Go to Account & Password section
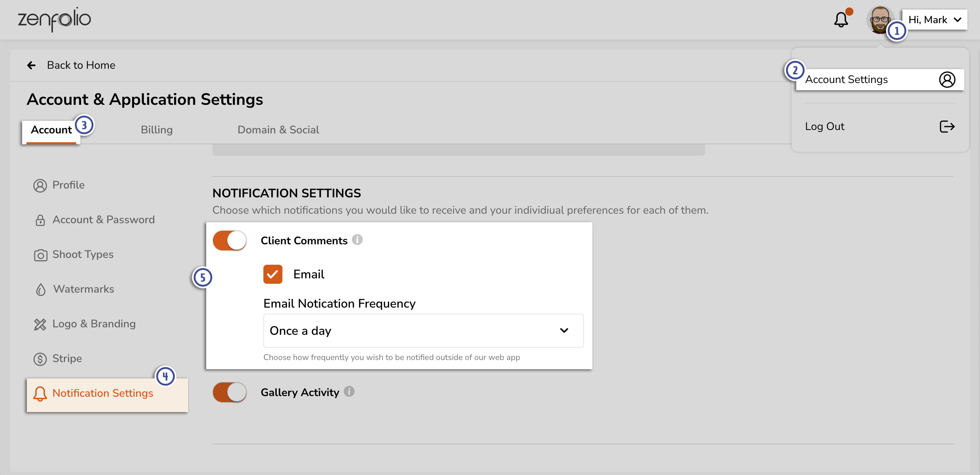980x475 pixels. (x=103, y=219)
